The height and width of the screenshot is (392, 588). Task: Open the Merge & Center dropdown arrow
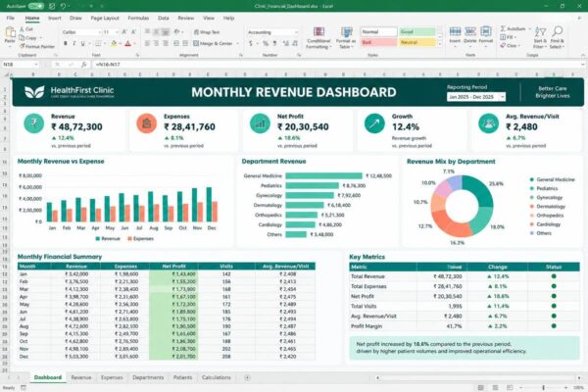238,43
